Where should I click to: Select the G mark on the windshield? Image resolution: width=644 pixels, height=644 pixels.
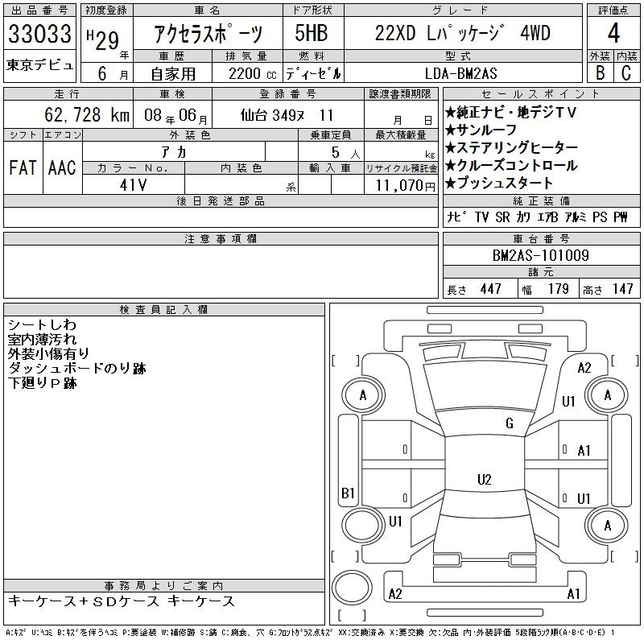pyautogui.click(x=510, y=423)
